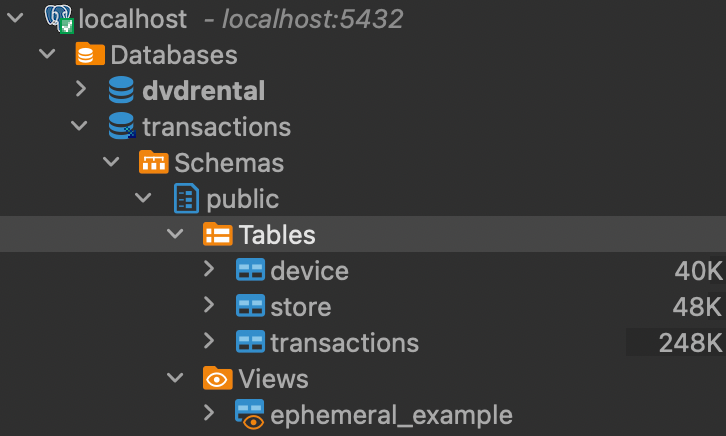Expand the ephemeral_example view node
The image size is (726, 436).
click(209, 413)
